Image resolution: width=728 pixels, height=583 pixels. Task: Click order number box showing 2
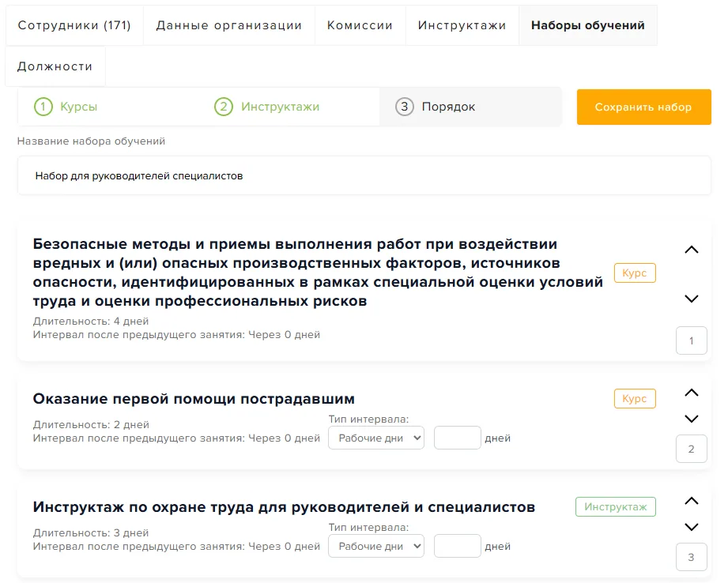pyautogui.click(x=692, y=449)
